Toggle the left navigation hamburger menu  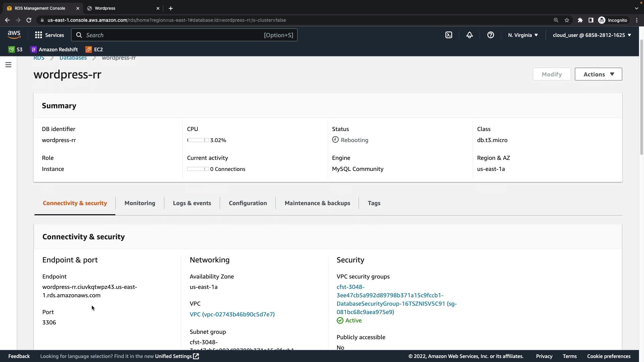point(8,65)
